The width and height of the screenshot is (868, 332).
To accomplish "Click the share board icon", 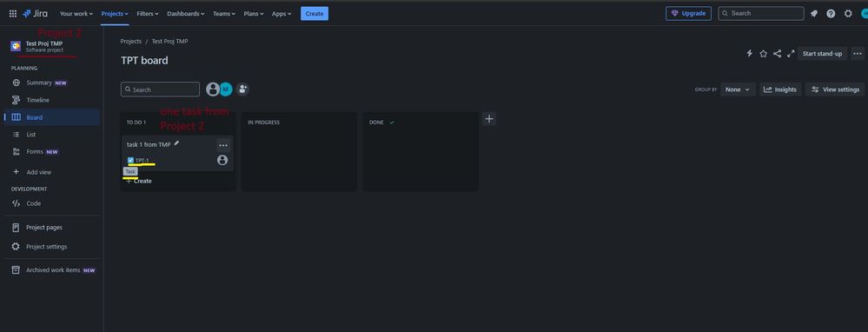I will (x=778, y=54).
